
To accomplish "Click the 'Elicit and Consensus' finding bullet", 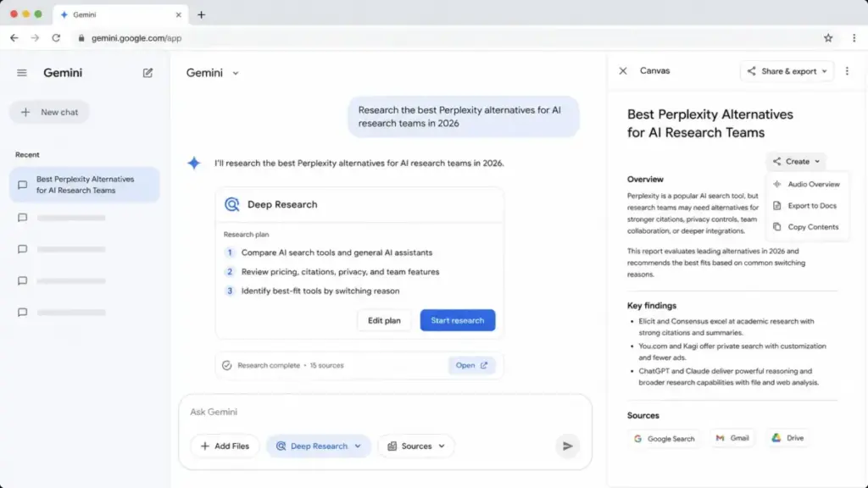I will (726, 327).
